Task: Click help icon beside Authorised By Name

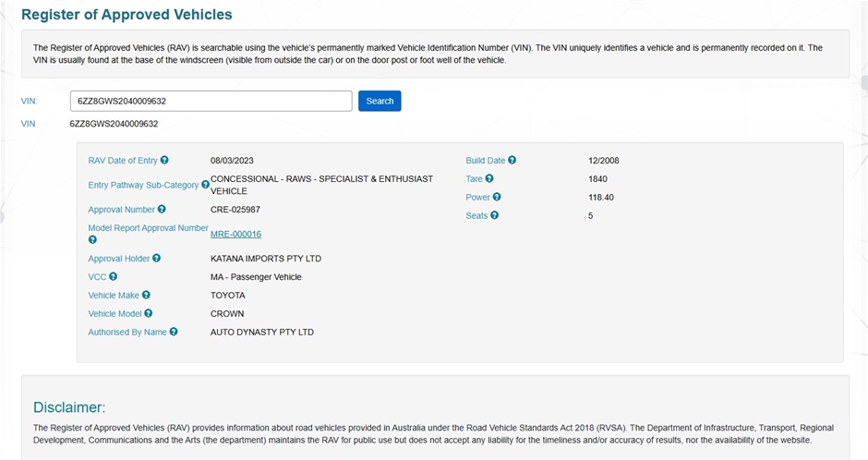Action: pyautogui.click(x=174, y=332)
